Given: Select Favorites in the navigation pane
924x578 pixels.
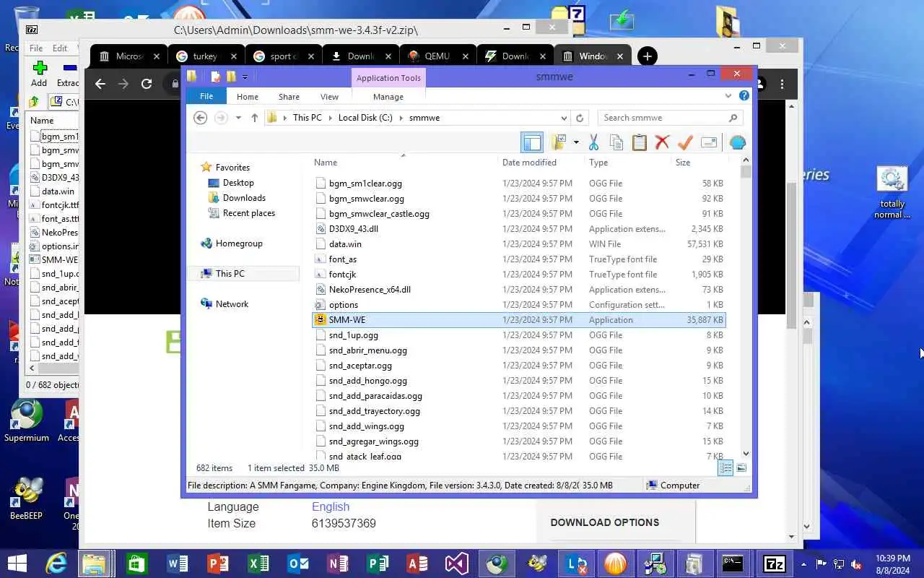Looking at the screenshot, I should [232, 168].
